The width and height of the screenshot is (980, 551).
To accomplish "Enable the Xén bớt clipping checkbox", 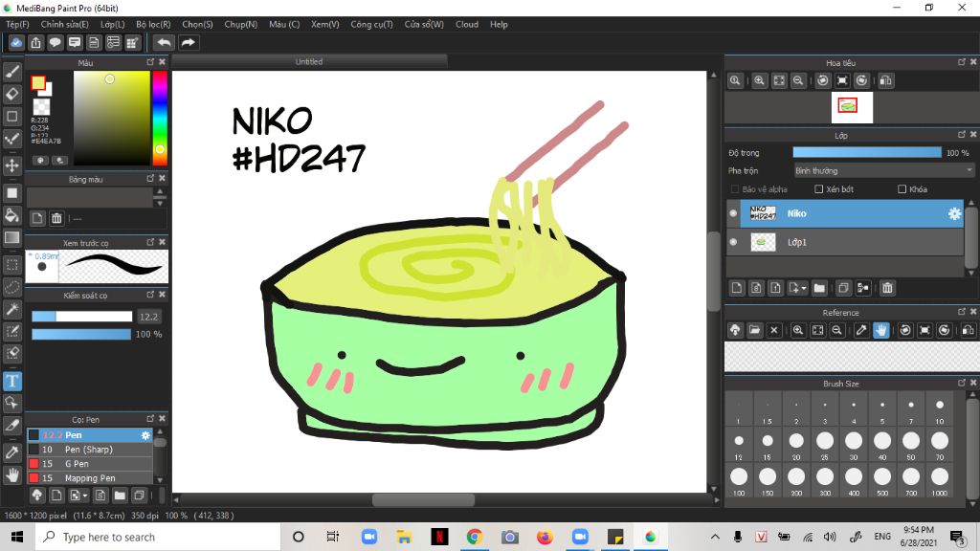I will pos(819,189).
